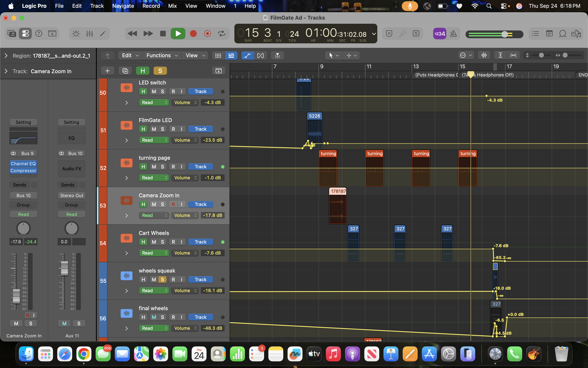Open the Mixer faders icon
Viewport: 588px width, 368px height.
(x=89, y=34)
